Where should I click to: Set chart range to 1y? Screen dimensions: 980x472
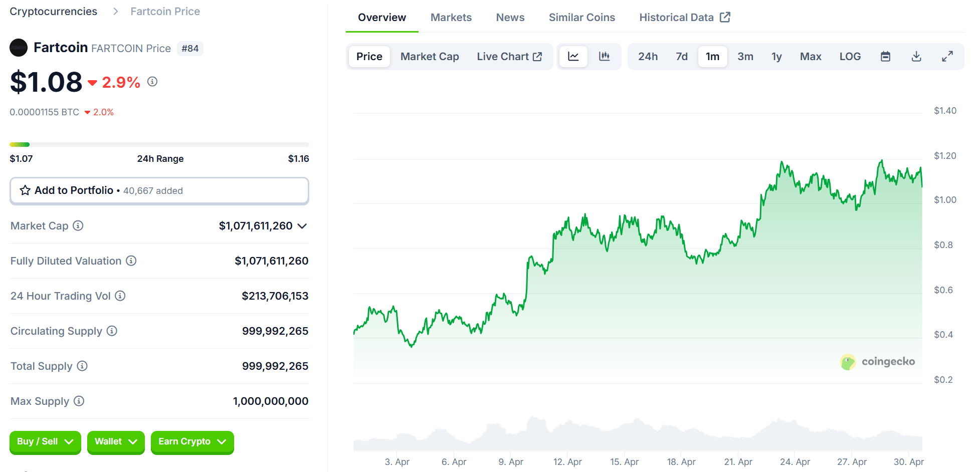[776, 56]
